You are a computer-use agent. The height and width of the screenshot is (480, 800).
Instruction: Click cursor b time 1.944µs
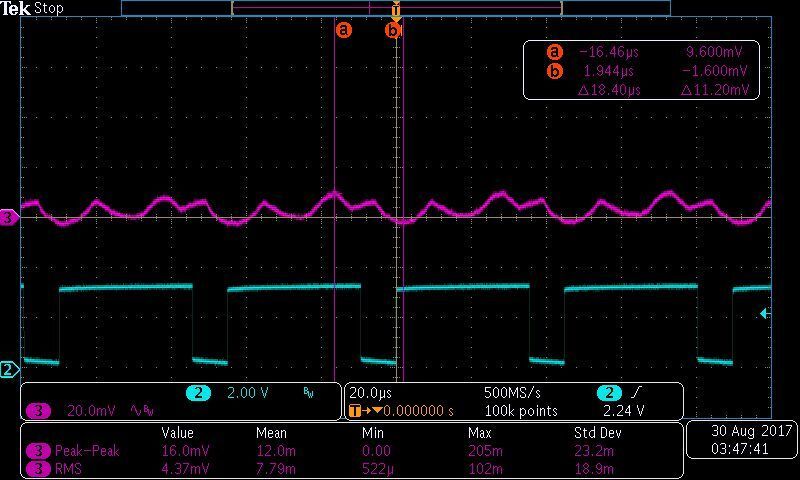(x=609, y=71)
